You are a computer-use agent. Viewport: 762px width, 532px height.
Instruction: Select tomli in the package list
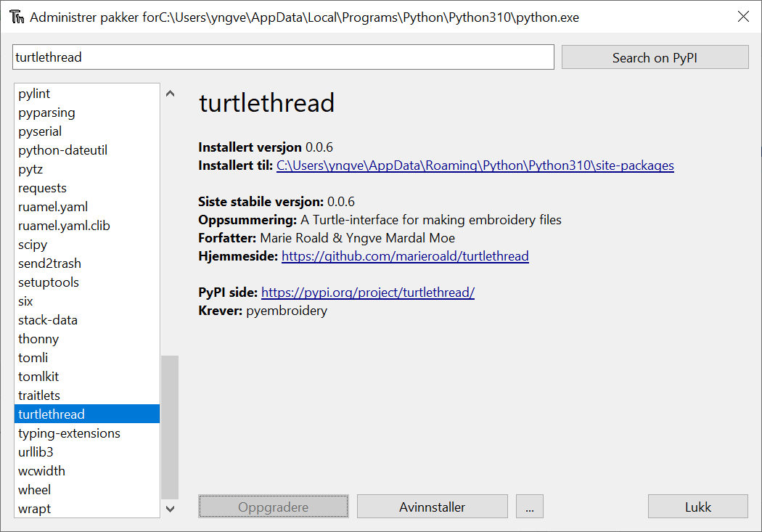(x=87, y=358)
